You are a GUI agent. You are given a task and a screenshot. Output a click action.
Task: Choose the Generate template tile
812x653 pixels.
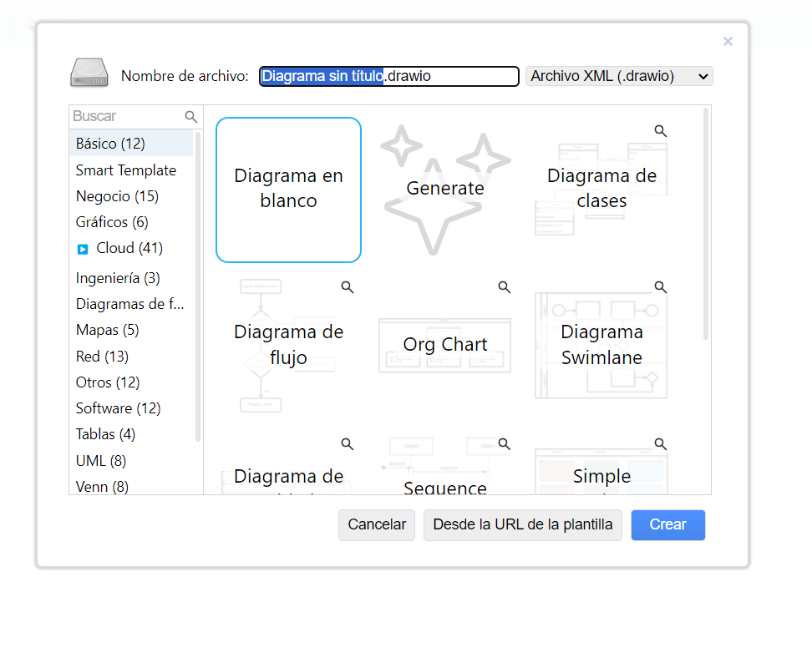pos(444,190)
